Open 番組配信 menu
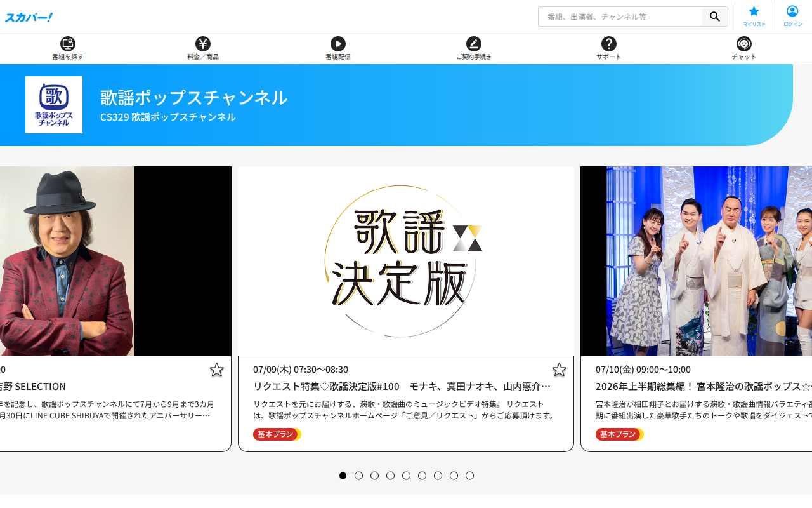 tap(338, 48)
